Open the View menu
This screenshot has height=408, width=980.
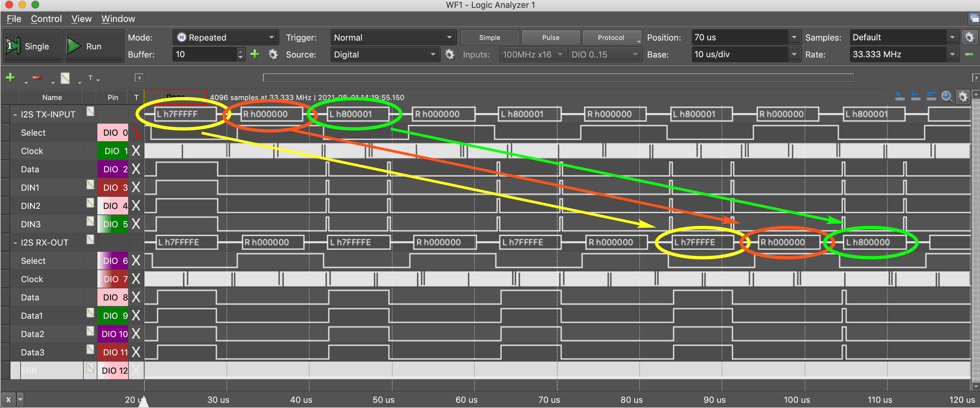[x=82, y=18]
